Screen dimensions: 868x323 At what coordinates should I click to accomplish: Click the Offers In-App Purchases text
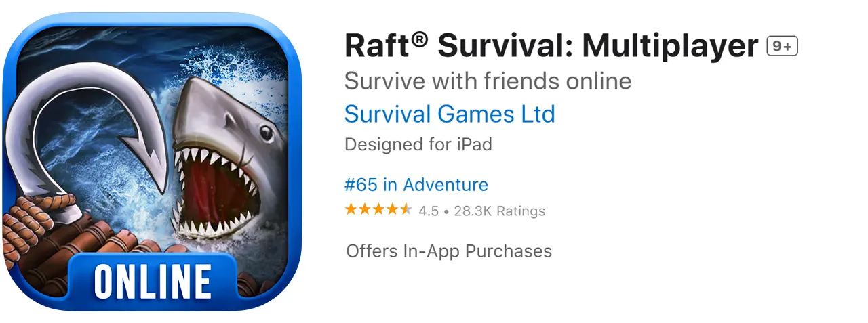[x=449, y=251]
